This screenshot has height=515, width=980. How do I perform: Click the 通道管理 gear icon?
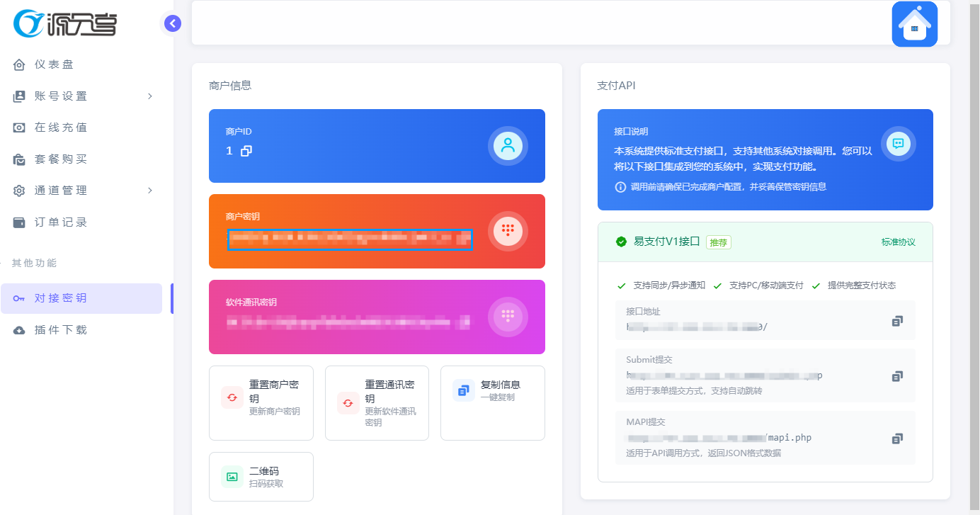click(20, 191)
